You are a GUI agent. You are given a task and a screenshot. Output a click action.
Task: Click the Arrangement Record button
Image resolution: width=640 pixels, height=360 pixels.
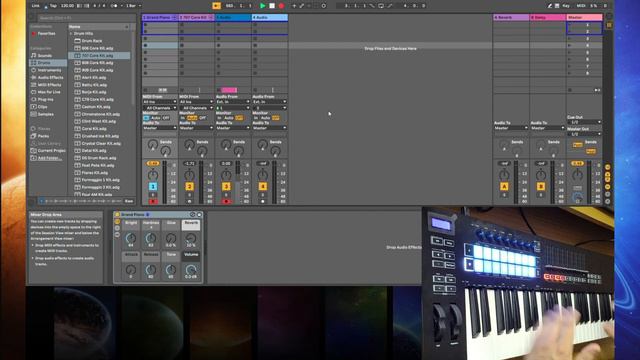coord(281,6)
